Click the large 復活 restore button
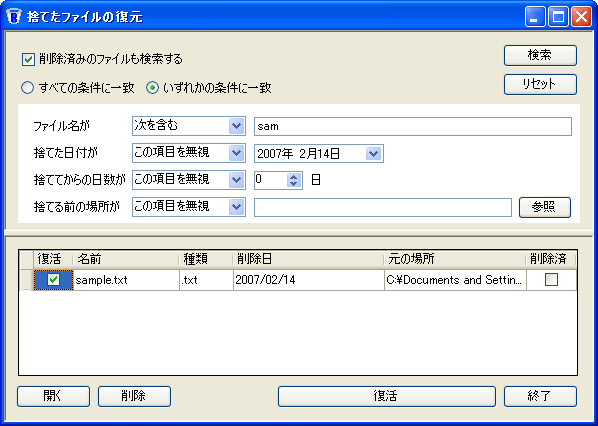Screen dimensions: 598x426 387,396
